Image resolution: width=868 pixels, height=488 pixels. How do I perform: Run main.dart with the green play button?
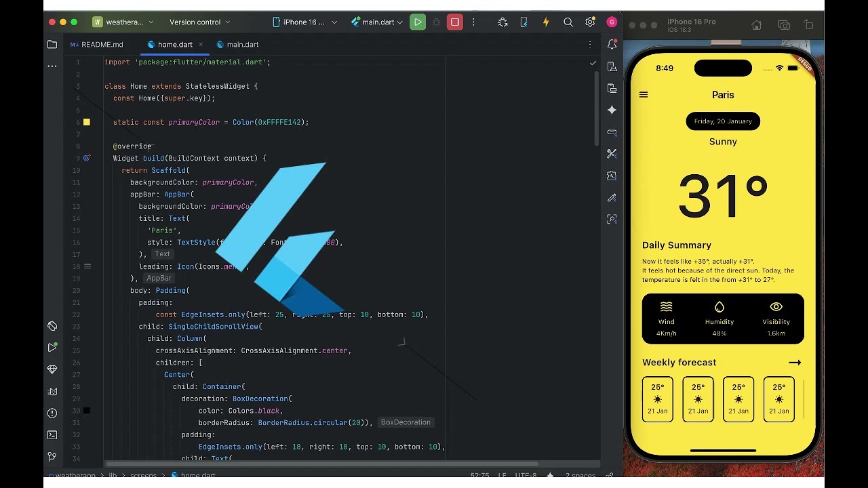[x=418, y=22]
